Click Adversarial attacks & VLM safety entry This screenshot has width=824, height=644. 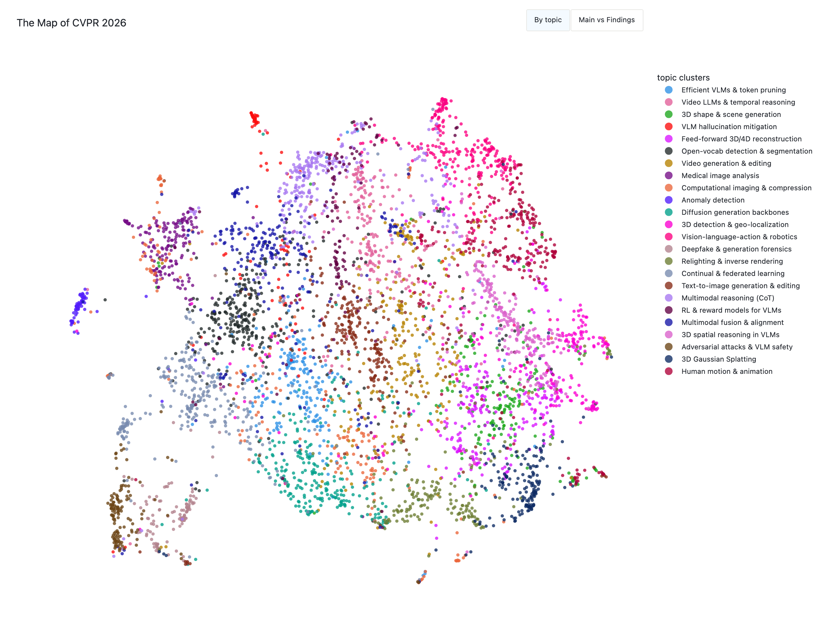728,347
